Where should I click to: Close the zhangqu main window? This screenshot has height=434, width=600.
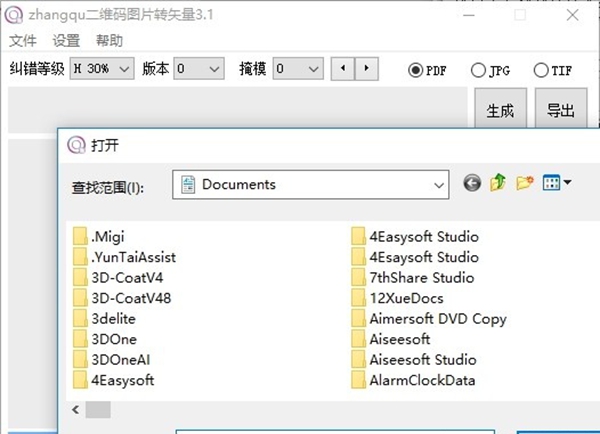point(572,15)
